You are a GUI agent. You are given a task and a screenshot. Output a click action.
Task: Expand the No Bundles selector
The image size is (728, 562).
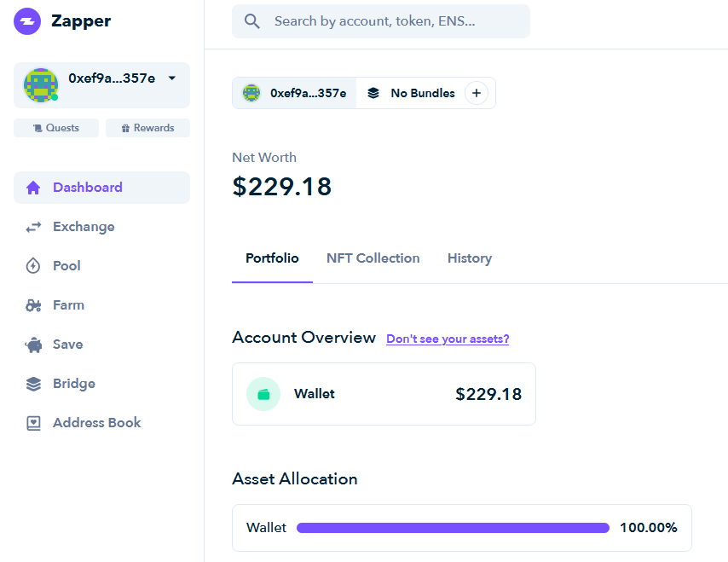pos(413,92)
